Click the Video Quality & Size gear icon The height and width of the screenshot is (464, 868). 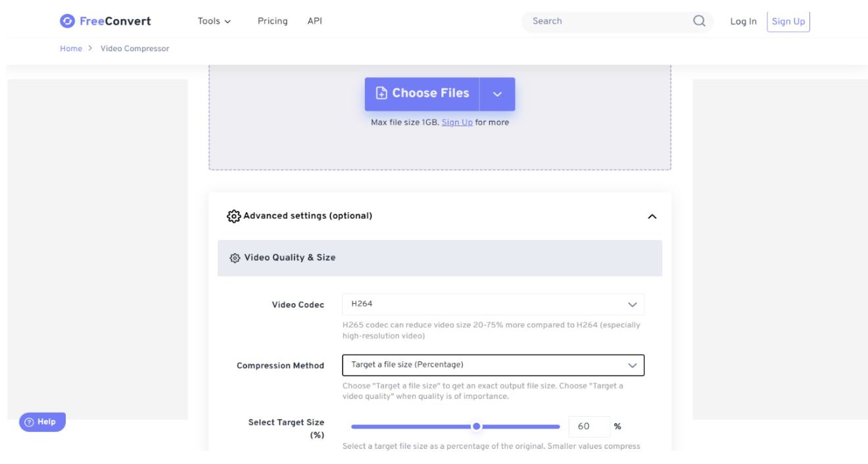pos(235,258)
